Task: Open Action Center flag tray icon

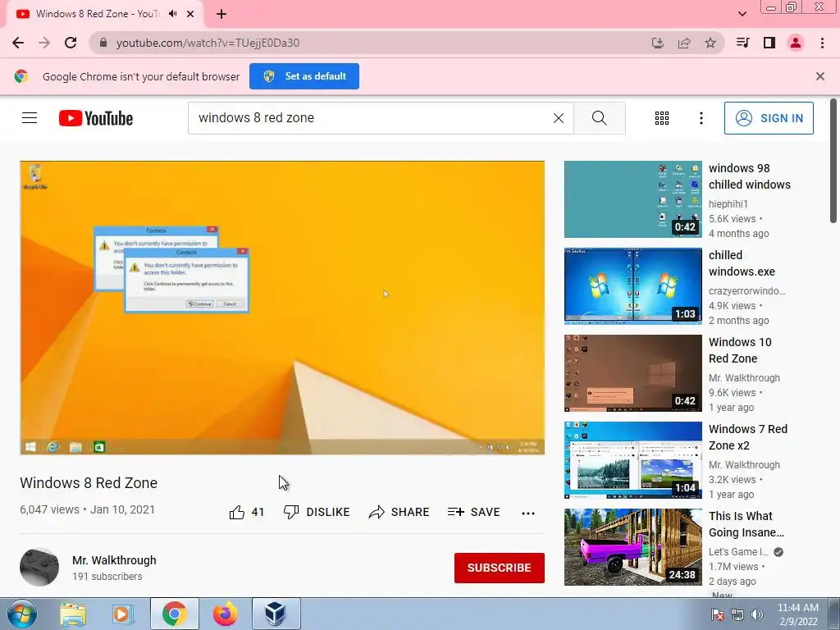Action: click(718, 615)
